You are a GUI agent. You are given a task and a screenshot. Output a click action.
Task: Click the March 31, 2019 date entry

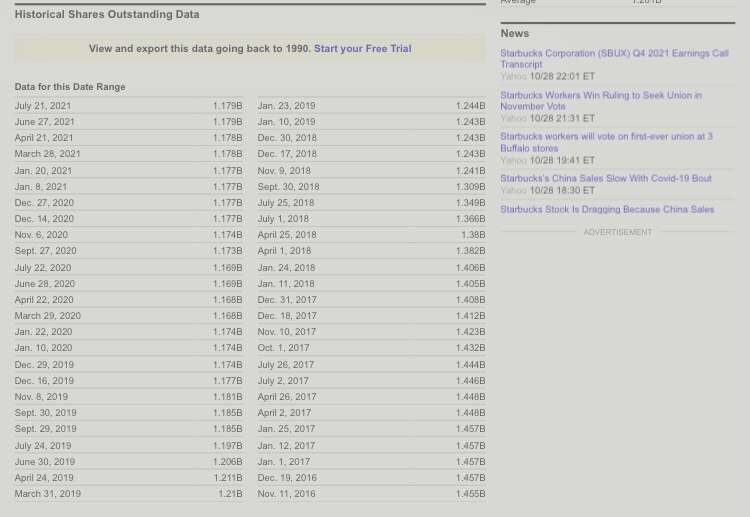47,494
